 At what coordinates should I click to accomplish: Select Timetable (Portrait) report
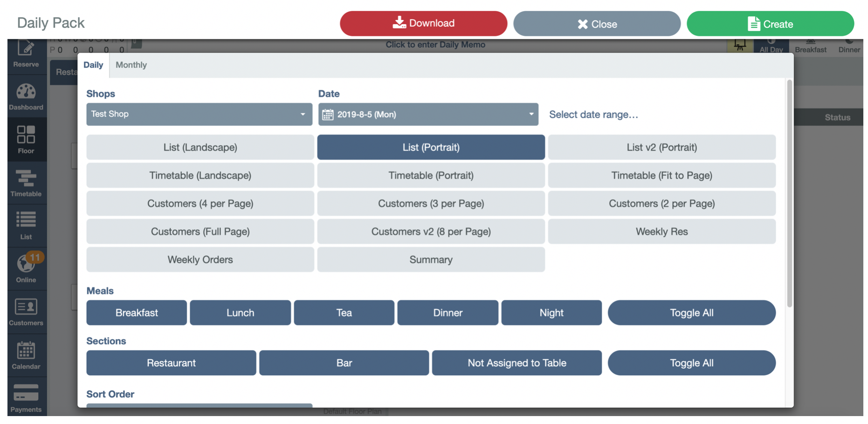(431, 175)
